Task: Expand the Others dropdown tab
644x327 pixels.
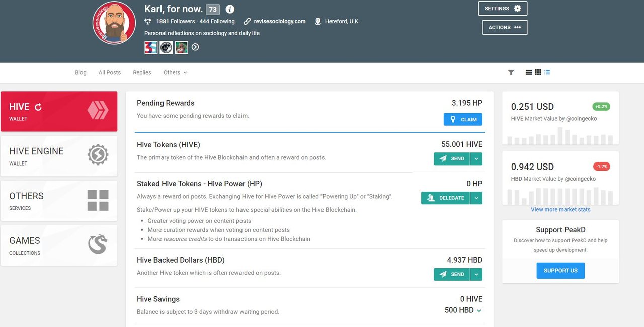Action: 175,72
